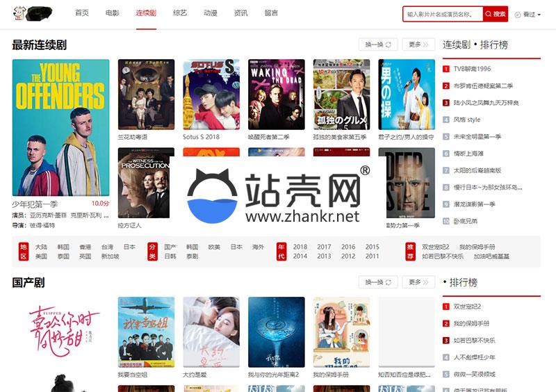Viewport: 556px width, 392px height.
Task: Open the 看过 watch history dropdown
Action: point(528,15)
